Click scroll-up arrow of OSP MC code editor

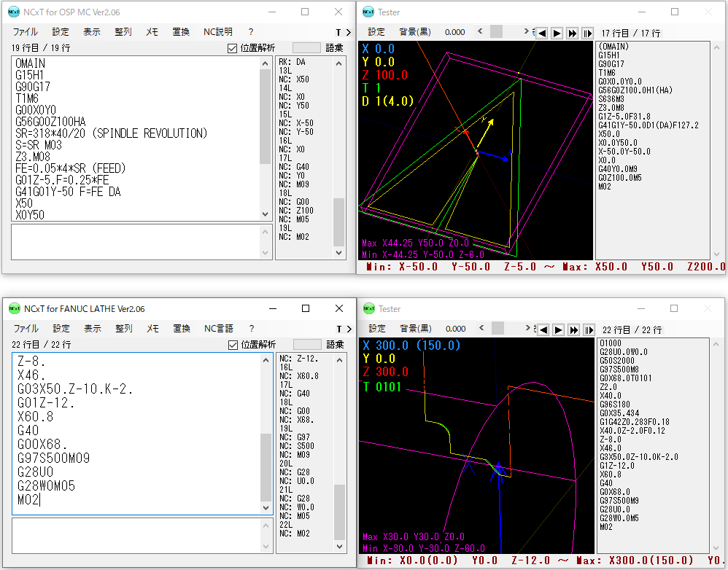(x=265, y=63)
